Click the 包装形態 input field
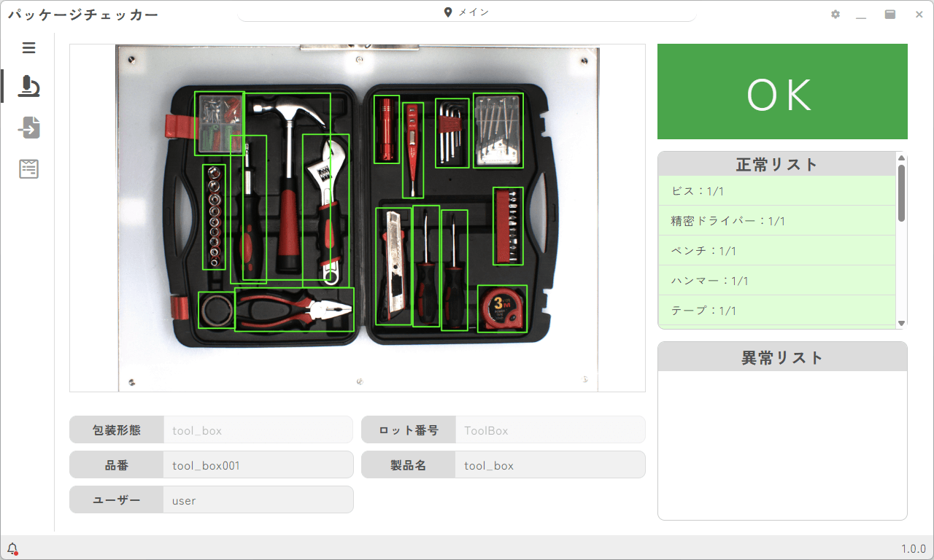 [258, 429]
